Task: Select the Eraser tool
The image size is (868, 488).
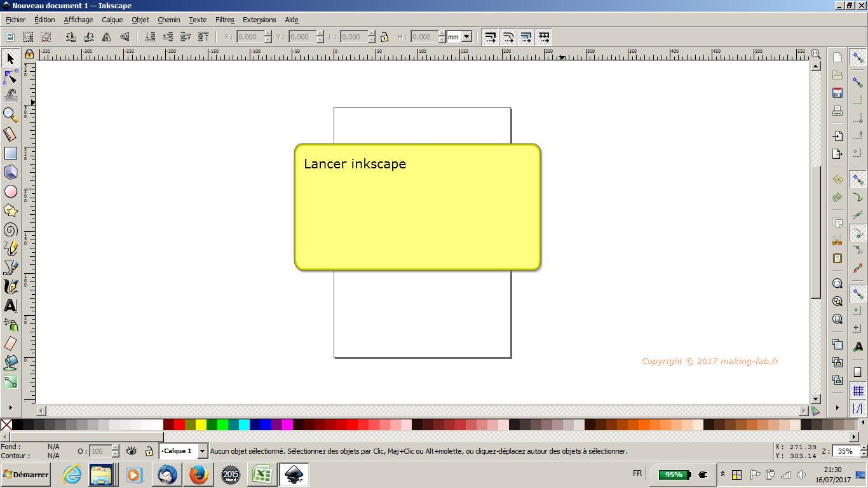Action: (x=10, y=344)
